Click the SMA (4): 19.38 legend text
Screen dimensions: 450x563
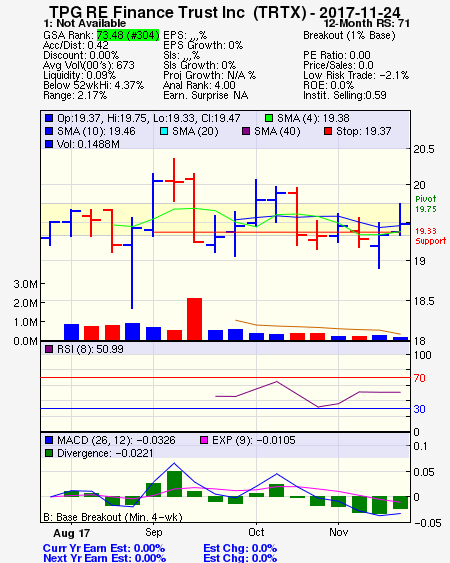click(x=313, y=118)
